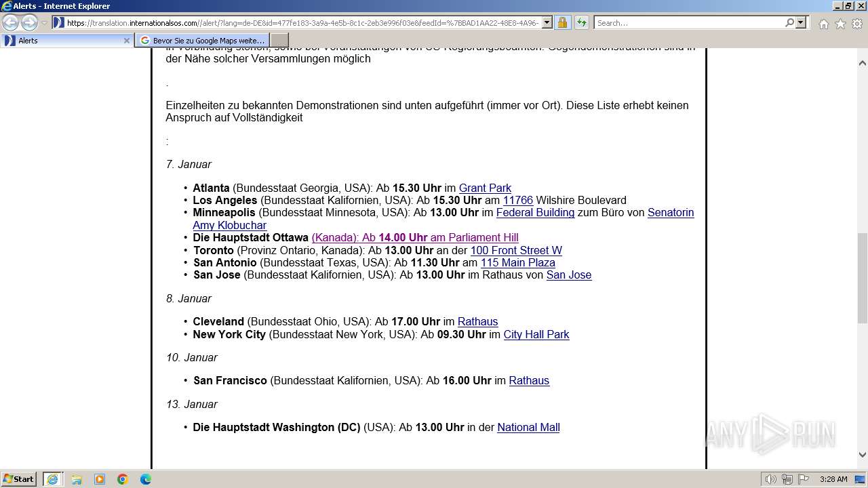Click the security lock icon

(x=562, y=23)
